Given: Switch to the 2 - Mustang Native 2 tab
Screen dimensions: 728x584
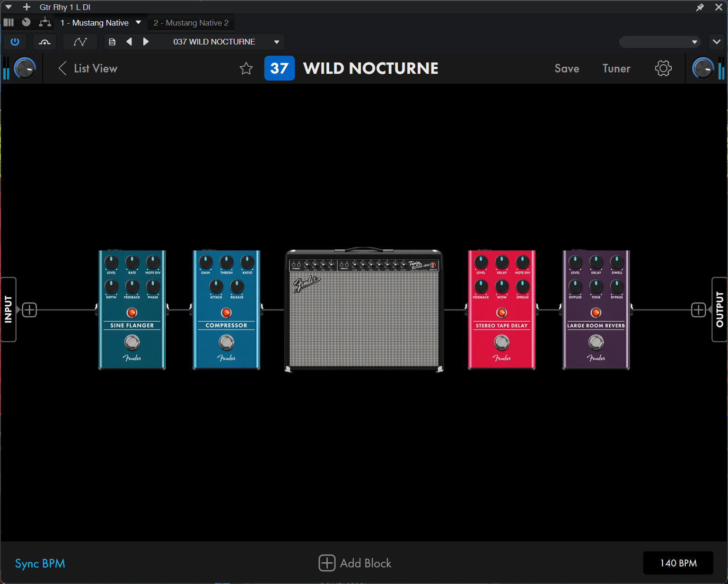Looking at the screenshot, I should [191, 23].
